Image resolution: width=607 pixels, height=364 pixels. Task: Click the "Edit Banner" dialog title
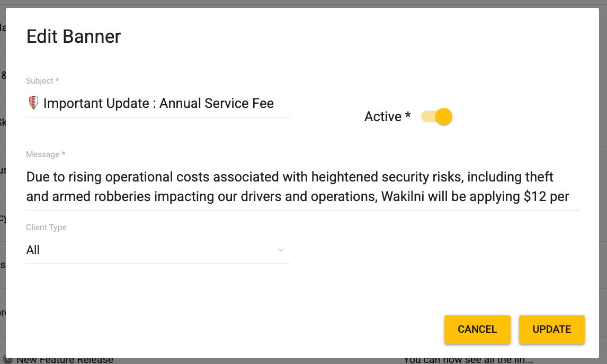click(74, 37)
